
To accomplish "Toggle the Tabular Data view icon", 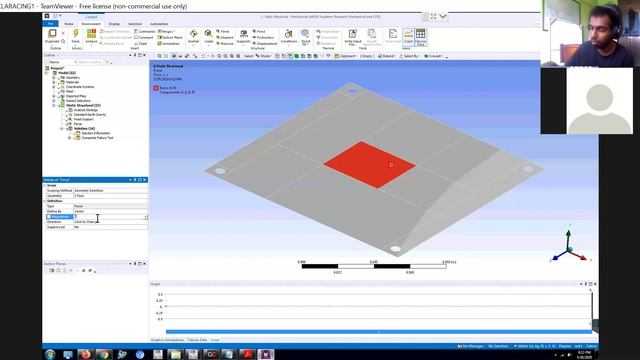I will pos(420,37).
